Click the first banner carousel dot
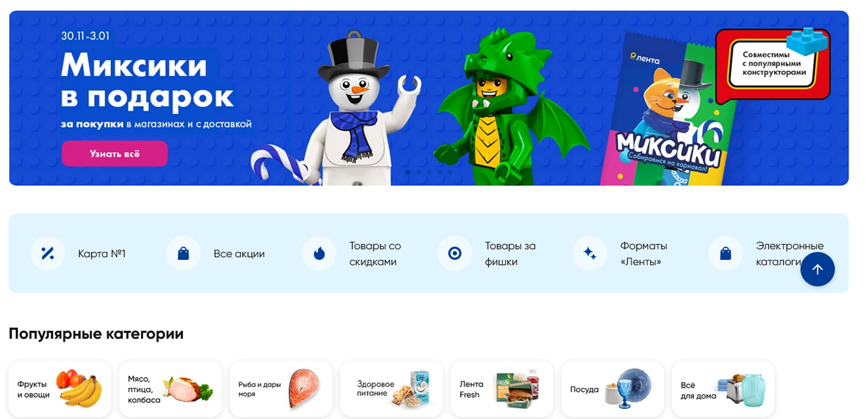868x419 pixels. tap(408, 172)
